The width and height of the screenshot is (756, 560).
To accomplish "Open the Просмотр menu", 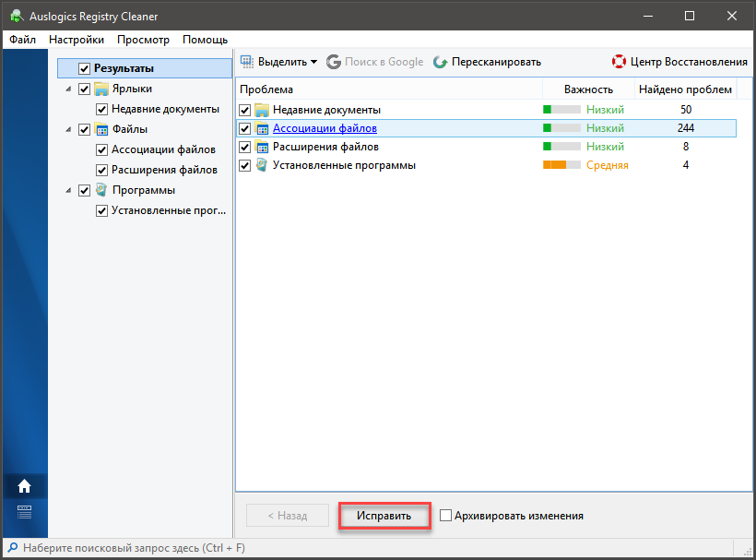I will (143, 40).
